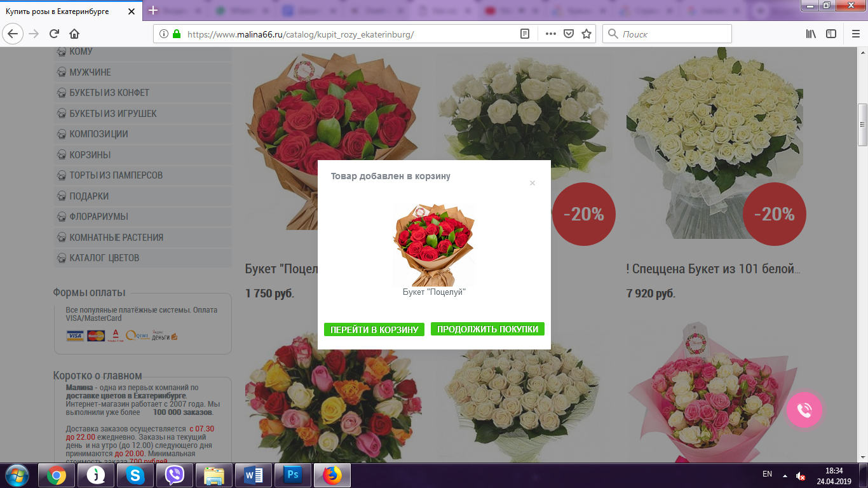Click 'ПРОДОЛЖИТЬ ПОКУПКИ' button

(487, 329)
